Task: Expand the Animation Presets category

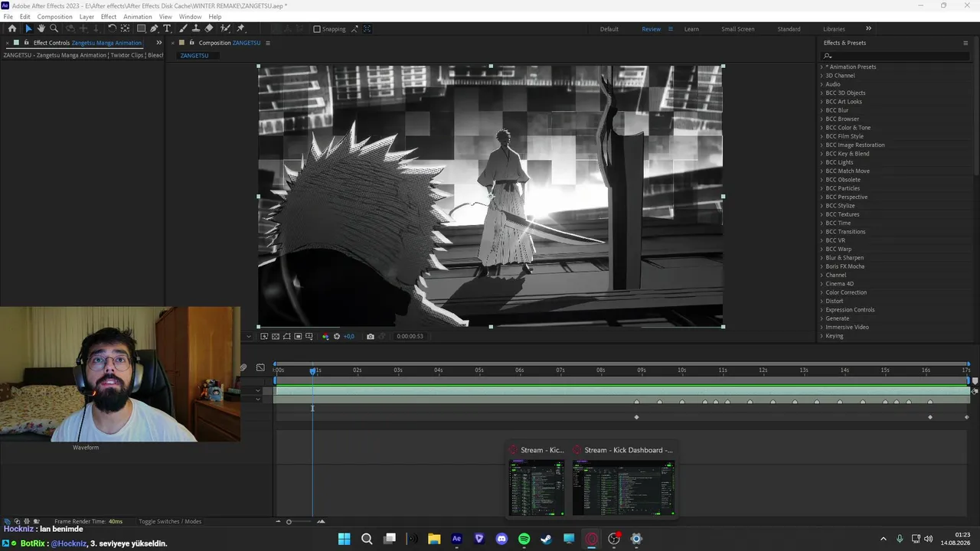Action: coord(822,67)
